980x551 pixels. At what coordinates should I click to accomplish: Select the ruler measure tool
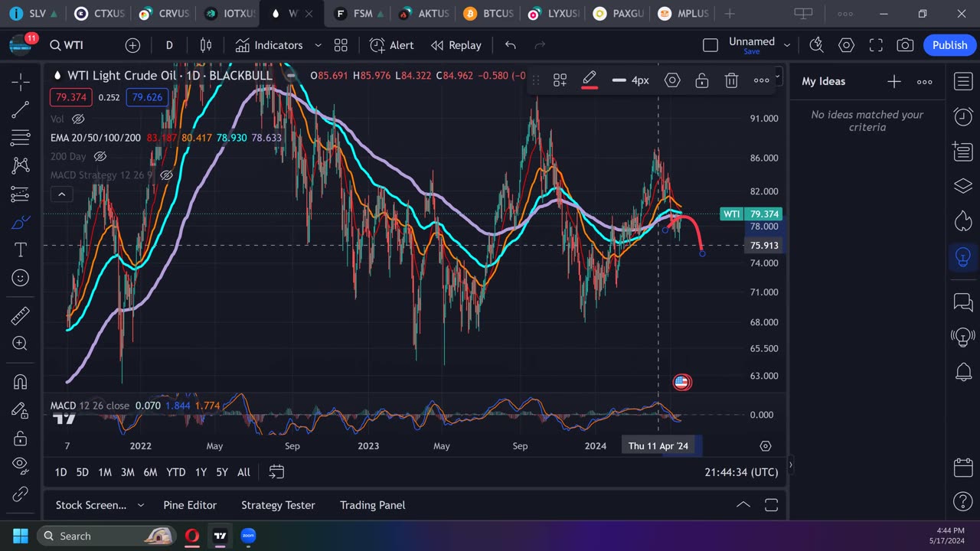(x=21, y=315)
